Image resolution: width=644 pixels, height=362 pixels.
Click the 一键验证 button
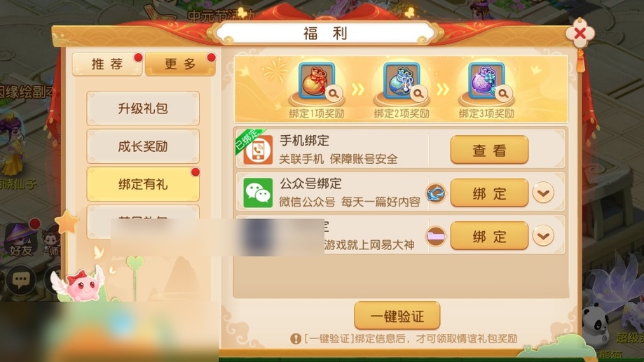pos(397,316)
